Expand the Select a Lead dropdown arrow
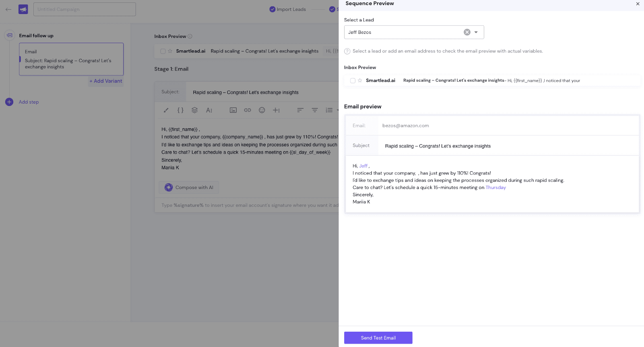 point(476,32)
